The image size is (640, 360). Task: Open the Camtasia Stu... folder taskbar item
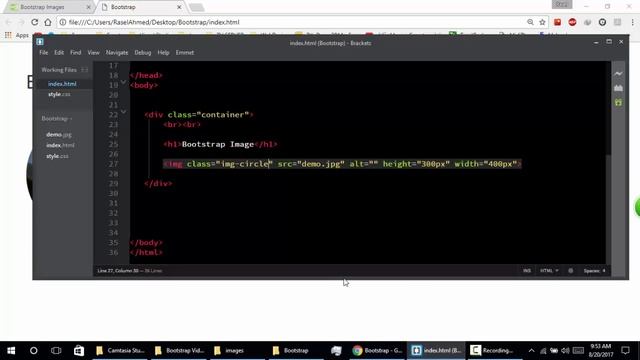[120, 351]
